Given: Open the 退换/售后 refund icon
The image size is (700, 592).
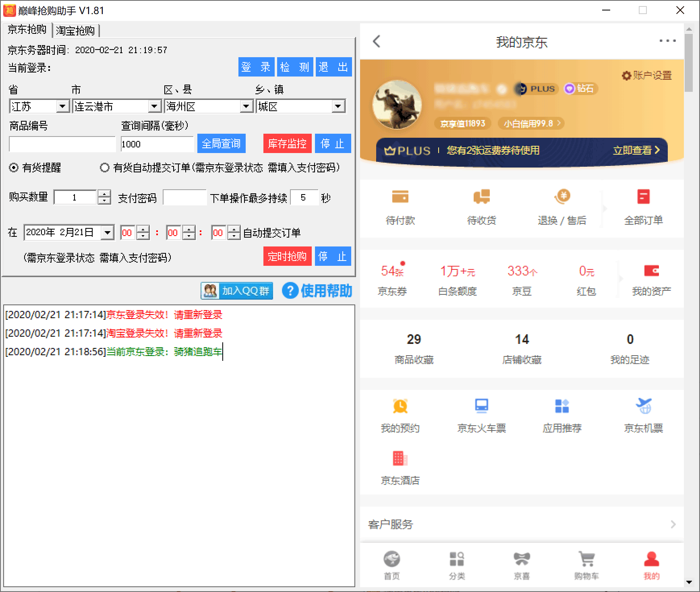Looking at the screenshot, I should click(562, 197).
